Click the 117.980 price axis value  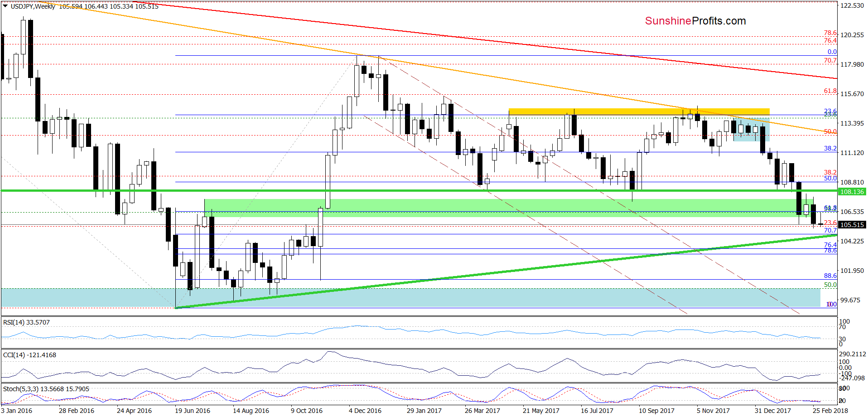[852, 64]
